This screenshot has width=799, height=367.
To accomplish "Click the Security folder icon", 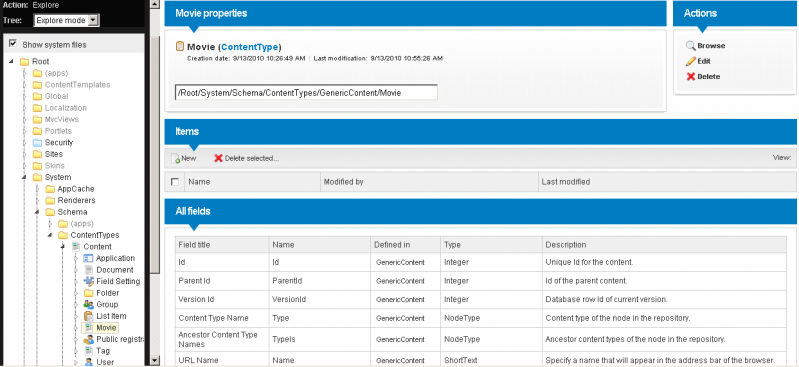I will tap(37, 143).
